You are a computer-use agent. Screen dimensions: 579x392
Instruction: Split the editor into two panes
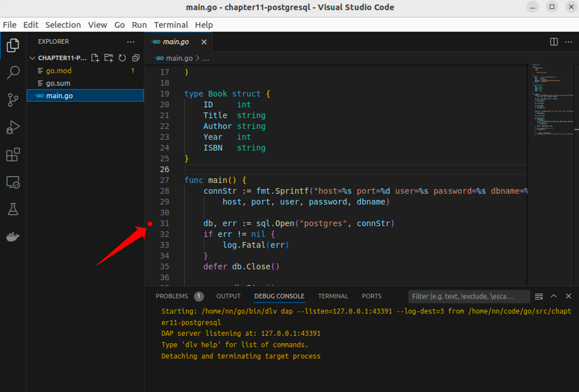tap(553, 42)
